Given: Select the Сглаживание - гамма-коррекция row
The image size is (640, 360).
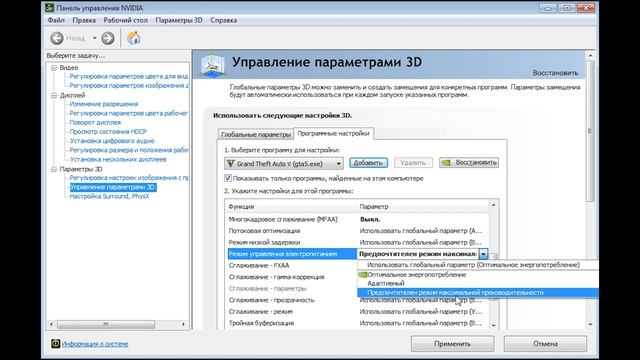Looking at the screenshot, I should click(x=291, y=277).
